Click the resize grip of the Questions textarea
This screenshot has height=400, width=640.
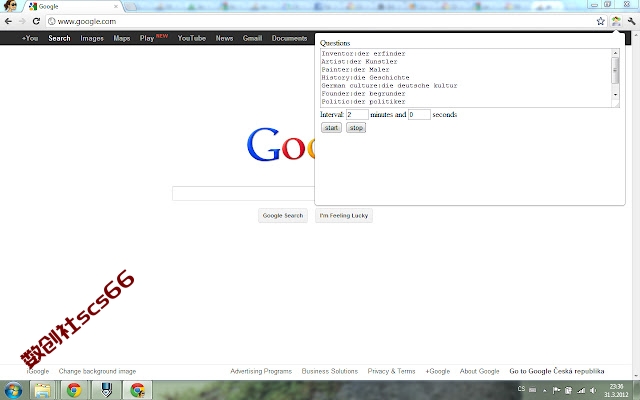[x=616, y=104]
